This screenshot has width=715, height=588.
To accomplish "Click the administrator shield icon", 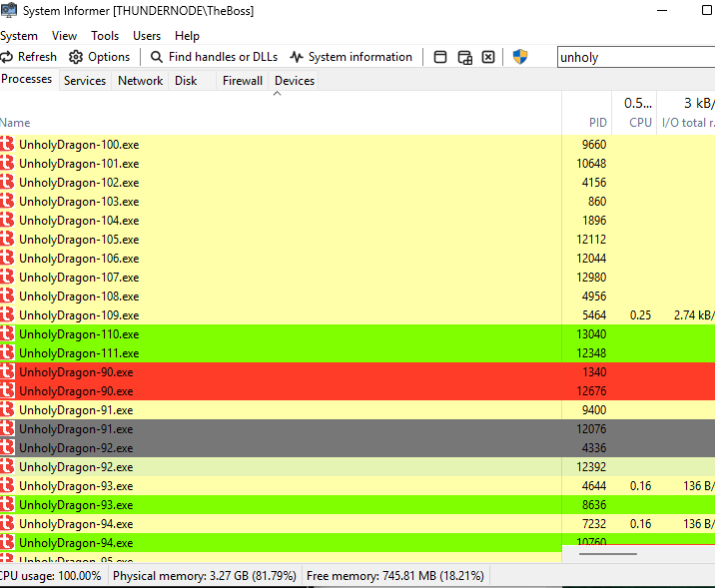I will click(x=520, y=57).
